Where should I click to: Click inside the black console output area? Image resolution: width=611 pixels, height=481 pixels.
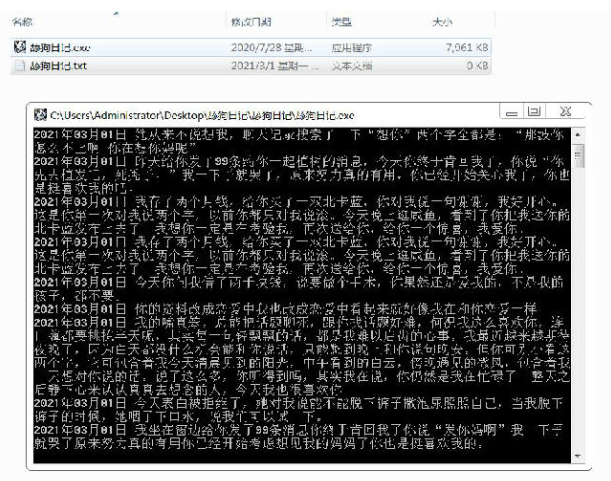302,295
